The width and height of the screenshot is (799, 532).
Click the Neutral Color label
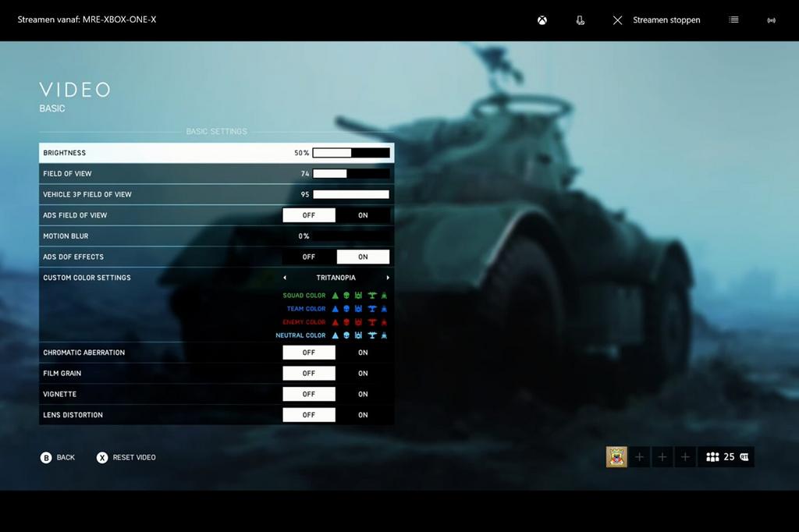coord(300,335)
